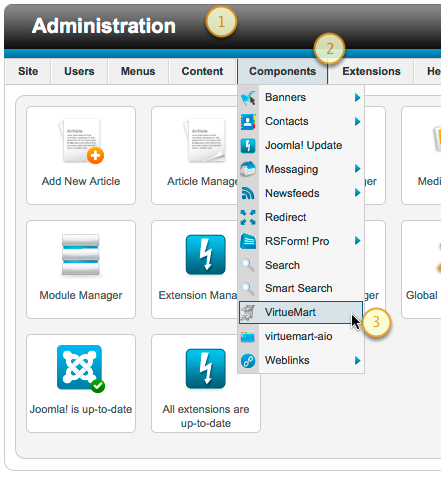441x490 pixels.
Task: Open the Content menu
Action: coord(202,71)
